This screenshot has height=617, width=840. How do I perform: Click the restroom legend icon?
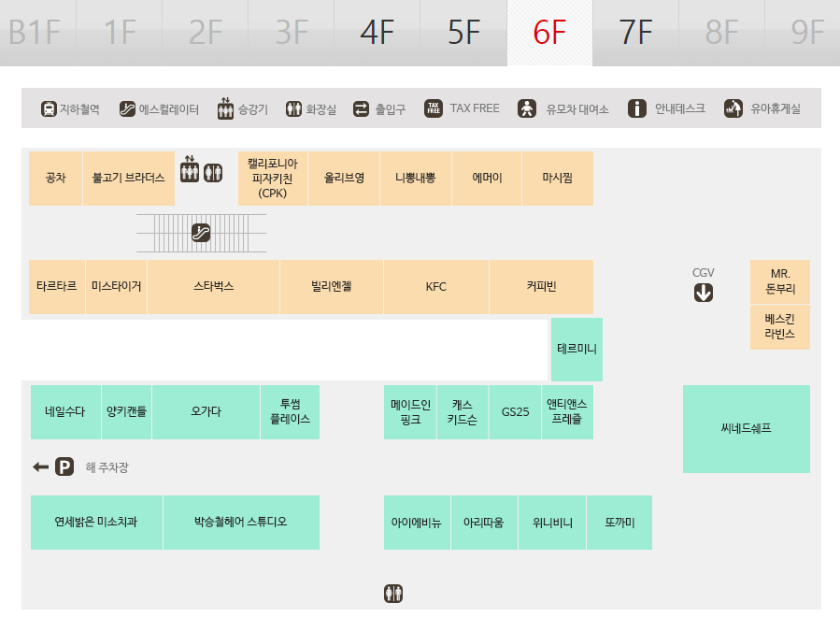click(x=293, y=108)
